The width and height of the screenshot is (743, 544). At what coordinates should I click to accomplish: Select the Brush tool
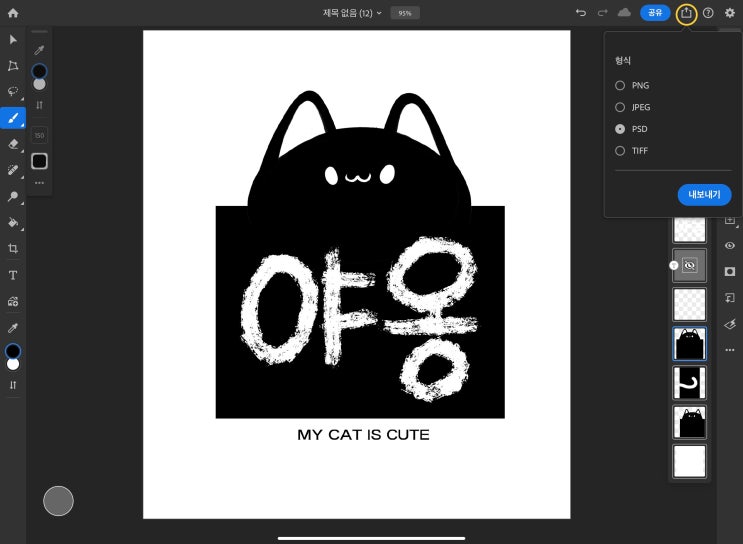click(x=13, y=118)
